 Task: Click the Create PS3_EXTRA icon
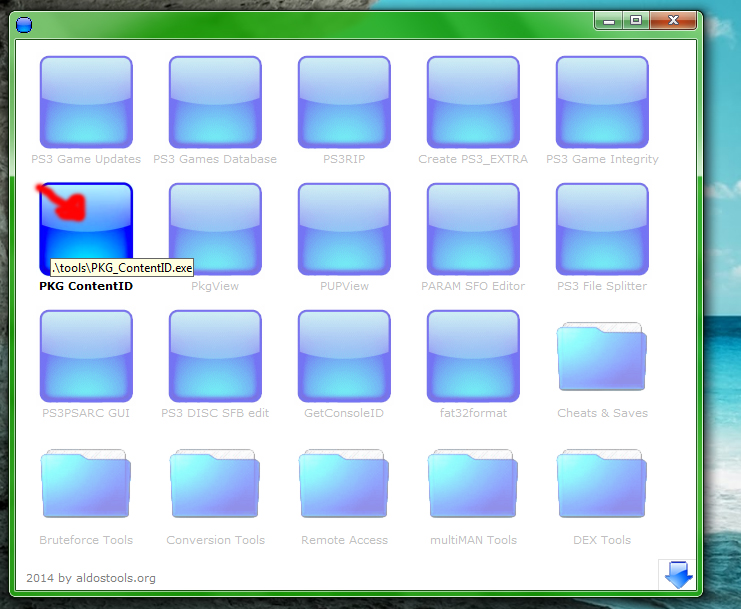(473, 102)
